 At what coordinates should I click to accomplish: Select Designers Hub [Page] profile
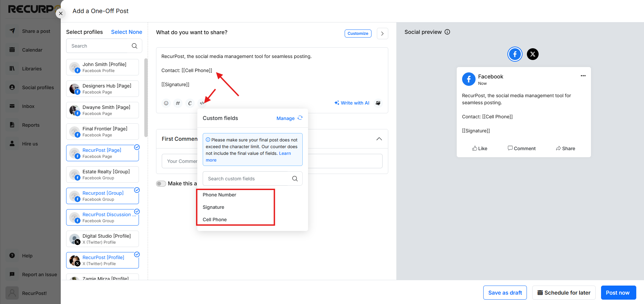pos(102,89)
